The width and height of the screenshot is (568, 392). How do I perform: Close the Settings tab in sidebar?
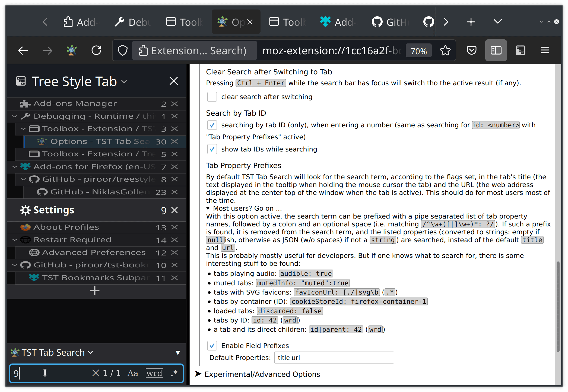point(175,210)
